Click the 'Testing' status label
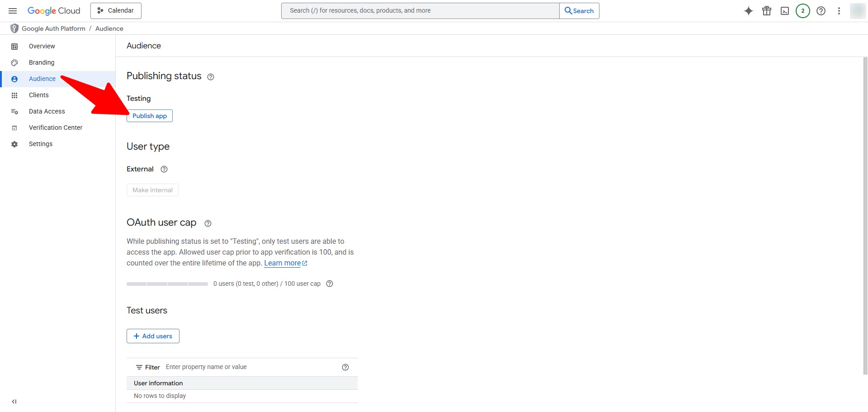The width and height of the screenshot is (868, 412). (x=139, y=99)
